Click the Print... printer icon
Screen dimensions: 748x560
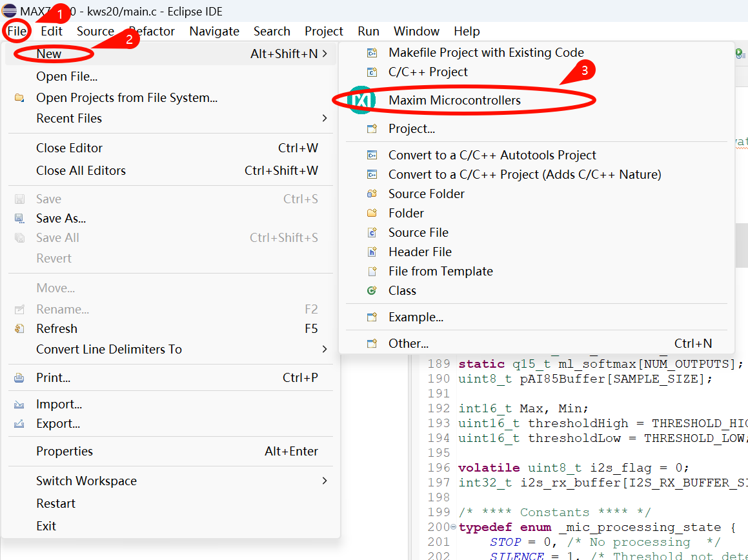point(19,378)
